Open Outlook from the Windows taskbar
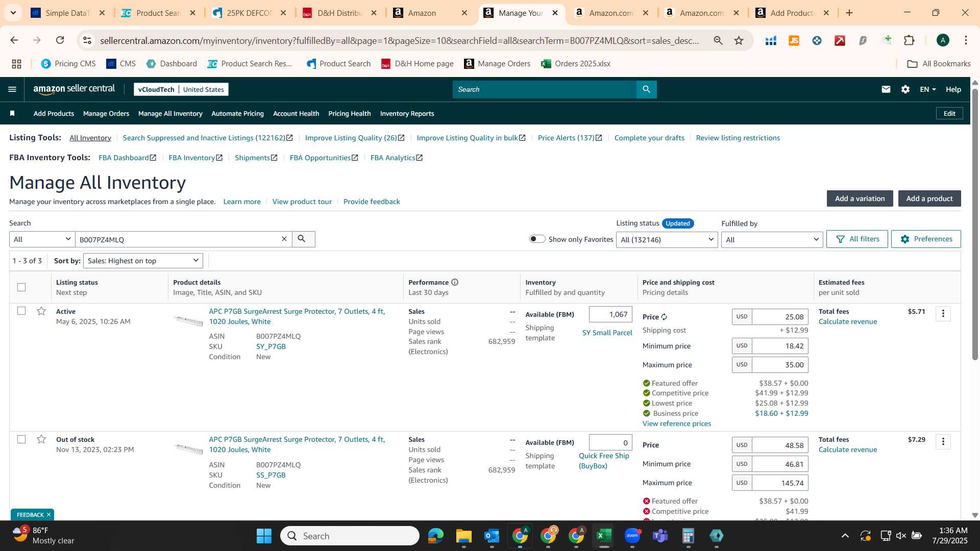Image resolution: width=980 pixels, height=551 pixels. 492,536
